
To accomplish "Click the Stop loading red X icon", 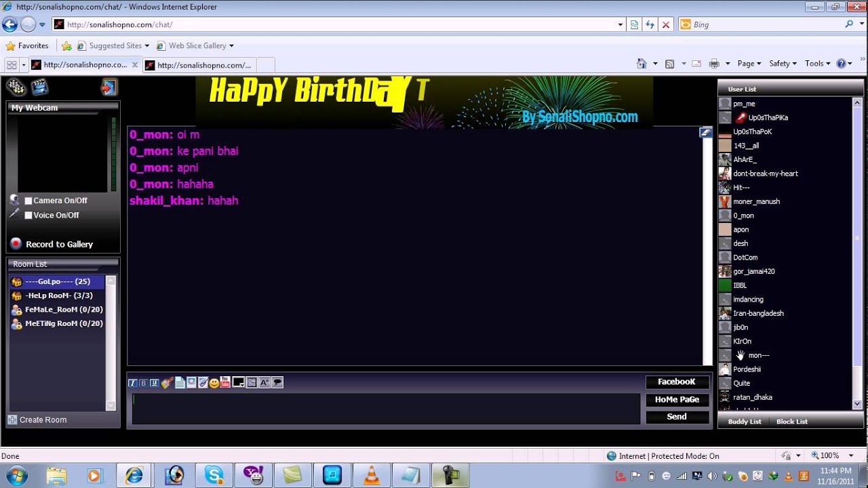I will pyautogui.click(x=666, y=24).
